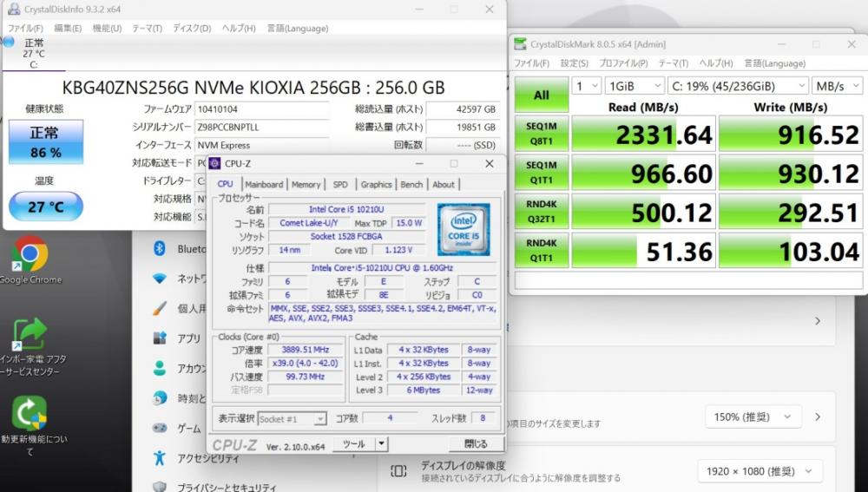Run the SEQ1M Q8T1 test
This screenshot has height=492, width=868.
(542, 134)
